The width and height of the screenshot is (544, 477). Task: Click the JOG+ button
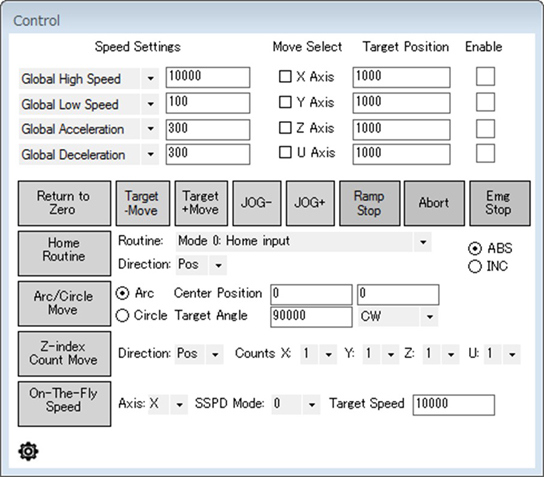pos(310,203)
